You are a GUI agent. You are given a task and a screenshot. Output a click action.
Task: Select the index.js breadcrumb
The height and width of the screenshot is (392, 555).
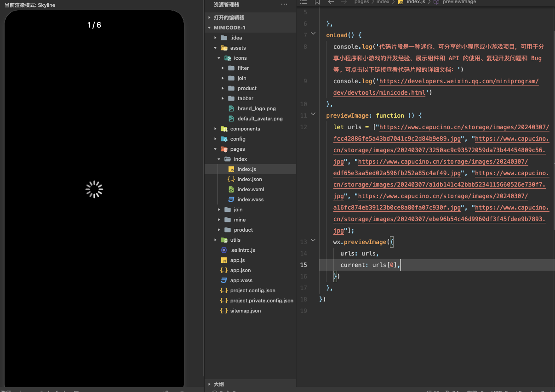click(416, 2)
